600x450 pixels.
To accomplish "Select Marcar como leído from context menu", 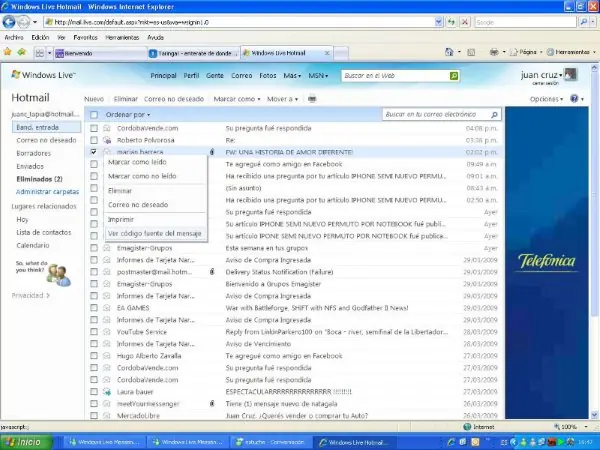I will (137, 162).
